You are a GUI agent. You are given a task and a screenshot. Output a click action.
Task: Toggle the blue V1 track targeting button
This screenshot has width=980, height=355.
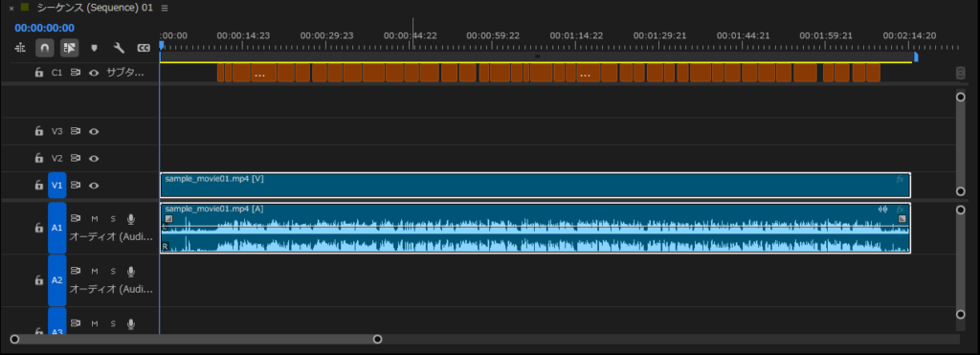pyautogui.click(x=56, y=185)
